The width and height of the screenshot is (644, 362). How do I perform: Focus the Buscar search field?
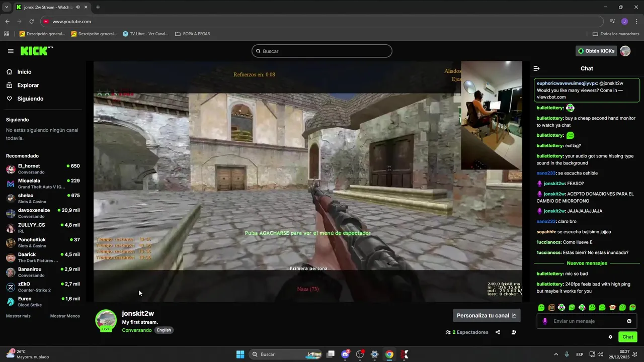(321, 51)
